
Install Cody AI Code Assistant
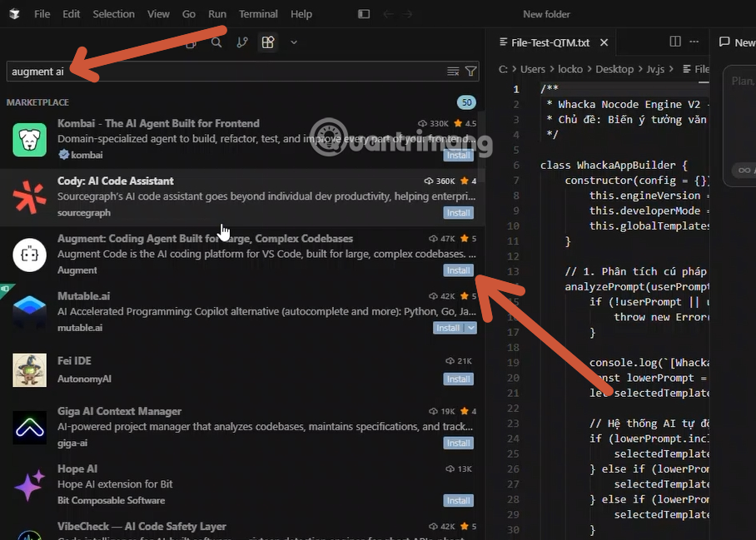pyautogui.click(x=458, y=213)
